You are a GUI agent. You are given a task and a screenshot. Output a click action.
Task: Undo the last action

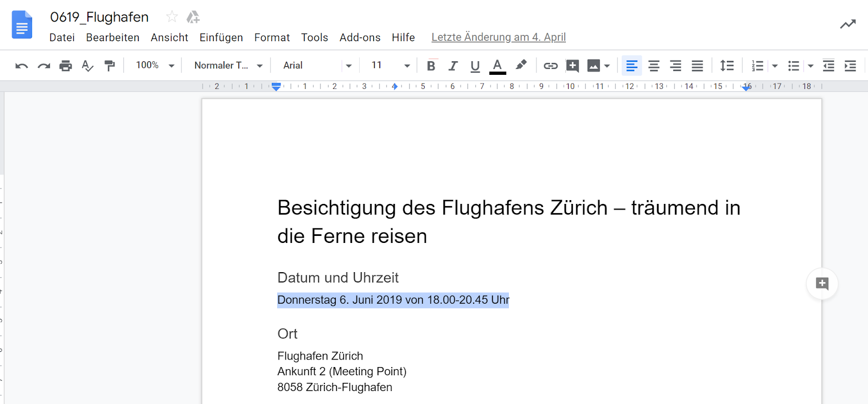(x=22, y=66)
